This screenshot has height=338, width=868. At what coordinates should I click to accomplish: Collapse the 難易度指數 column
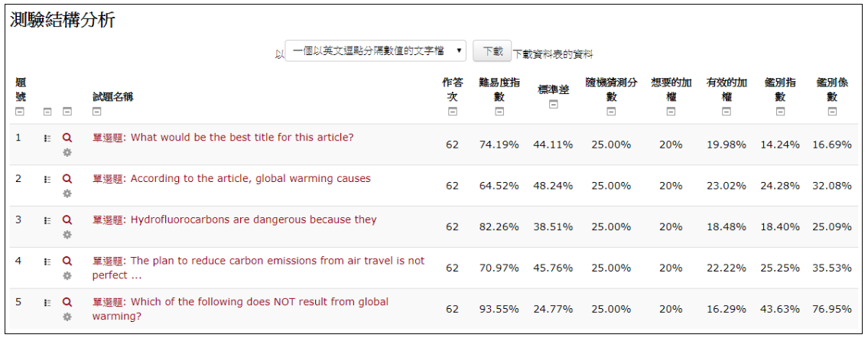click(x=499, y=112)
